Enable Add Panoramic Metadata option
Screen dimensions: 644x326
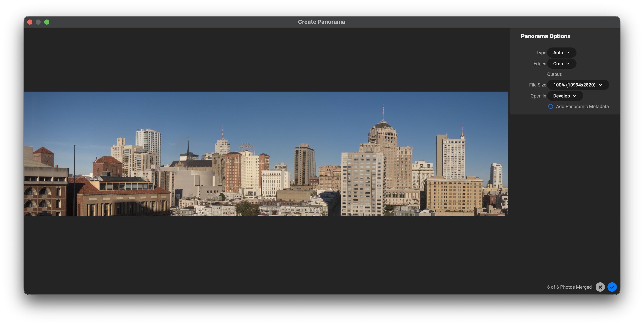point(550,107)
